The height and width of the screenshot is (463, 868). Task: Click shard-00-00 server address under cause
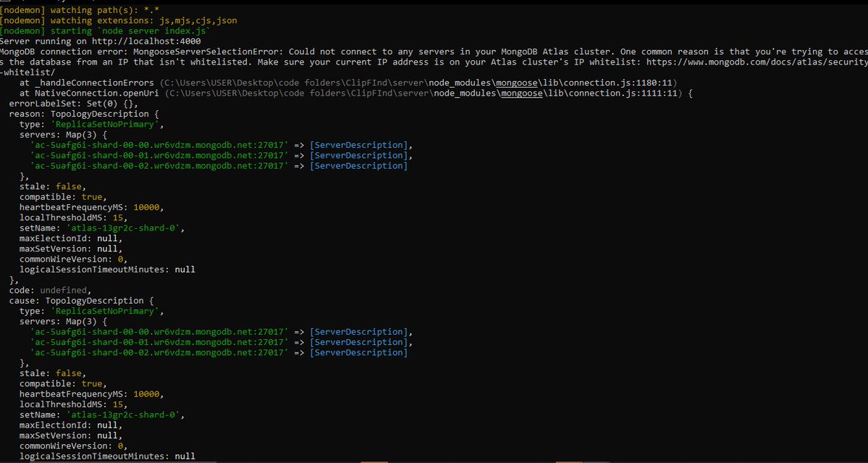(159, 333)
